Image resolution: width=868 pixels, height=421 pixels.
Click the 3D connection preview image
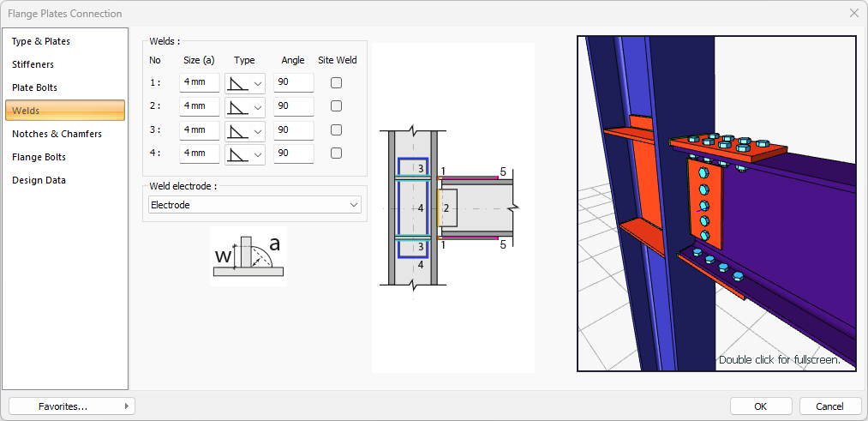click(716, 203)
